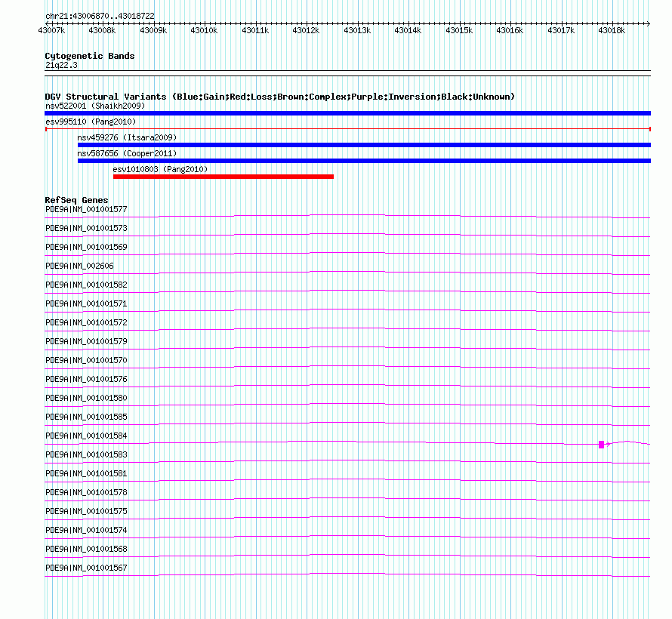Click the 43018k ruler tick label

click(x=612, y=30)
